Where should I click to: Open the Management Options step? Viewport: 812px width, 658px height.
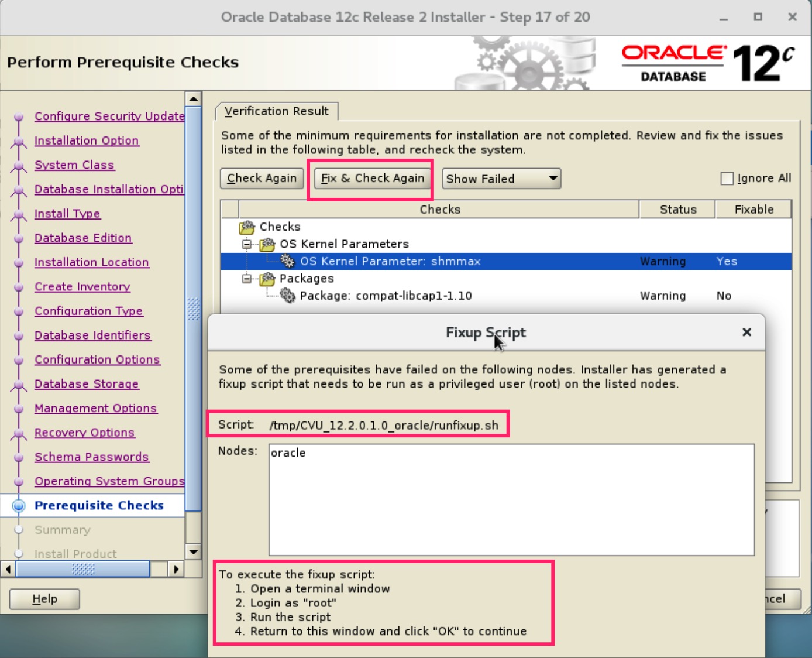(x=96, y=408)
